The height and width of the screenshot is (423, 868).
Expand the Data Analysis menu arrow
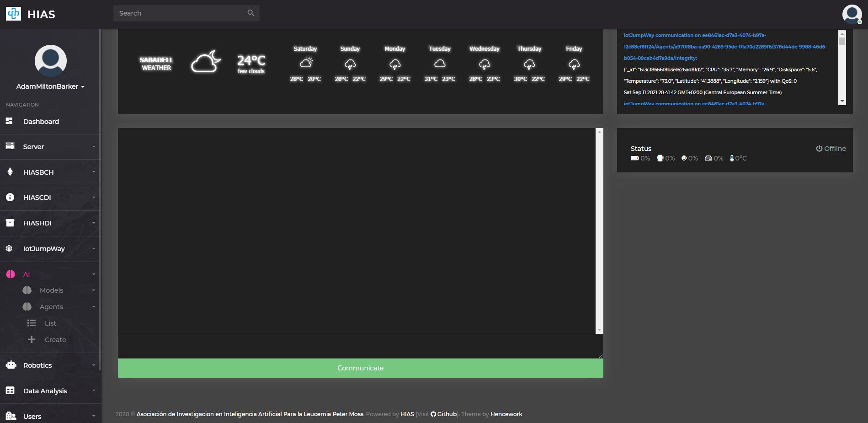tap(94, 391)
